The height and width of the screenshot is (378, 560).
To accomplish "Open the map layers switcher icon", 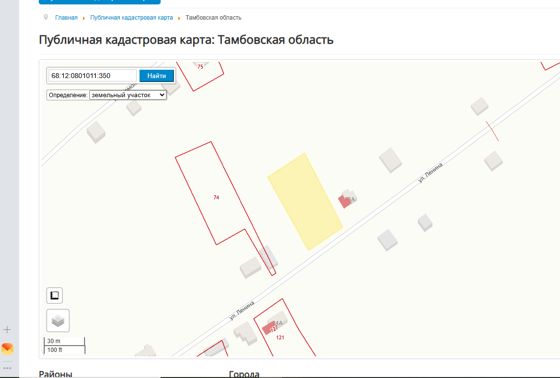I will [58, 320].
